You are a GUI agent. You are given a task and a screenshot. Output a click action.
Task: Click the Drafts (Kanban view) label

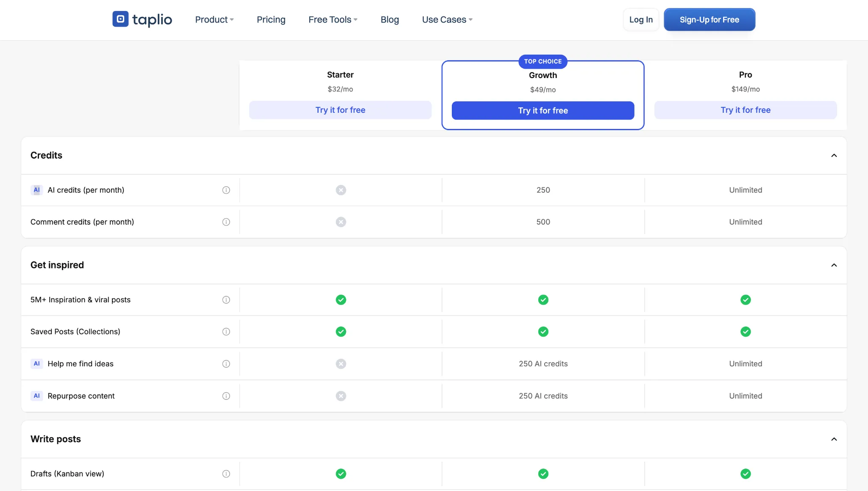(x=67, y=474)
